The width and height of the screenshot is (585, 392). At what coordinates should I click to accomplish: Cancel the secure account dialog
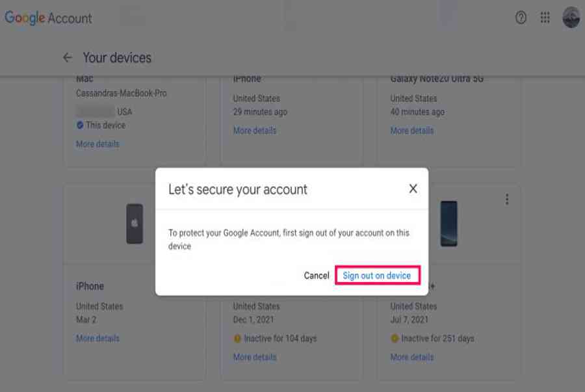317,276
